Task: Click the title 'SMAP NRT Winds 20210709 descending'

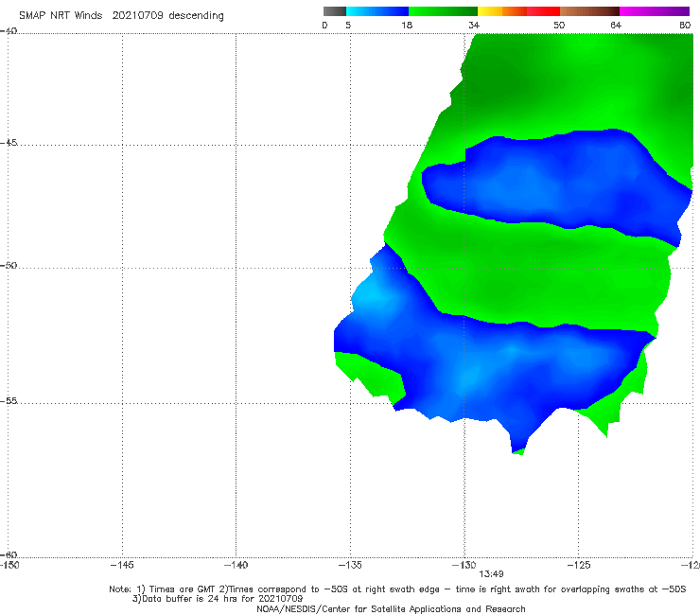Action: point(121,16)
